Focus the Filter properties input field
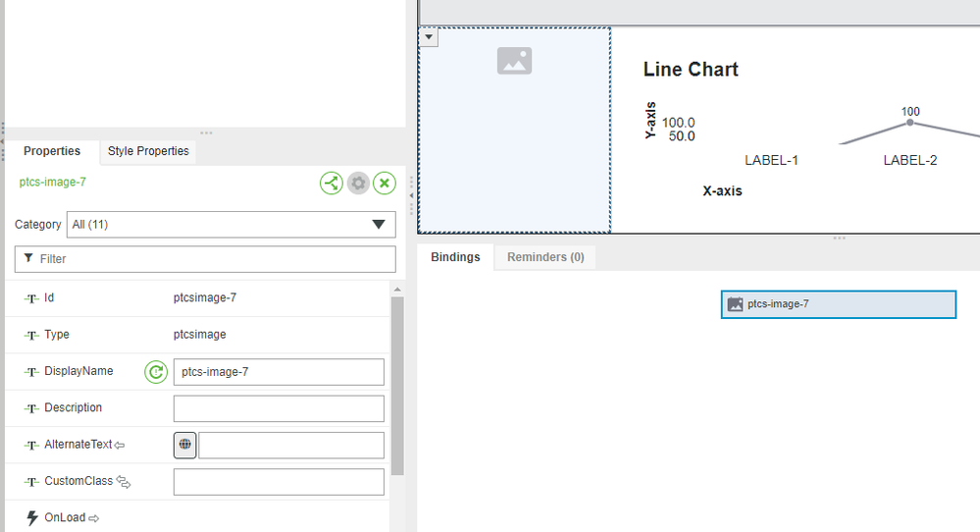980x532 pixels. coord(205,259)
